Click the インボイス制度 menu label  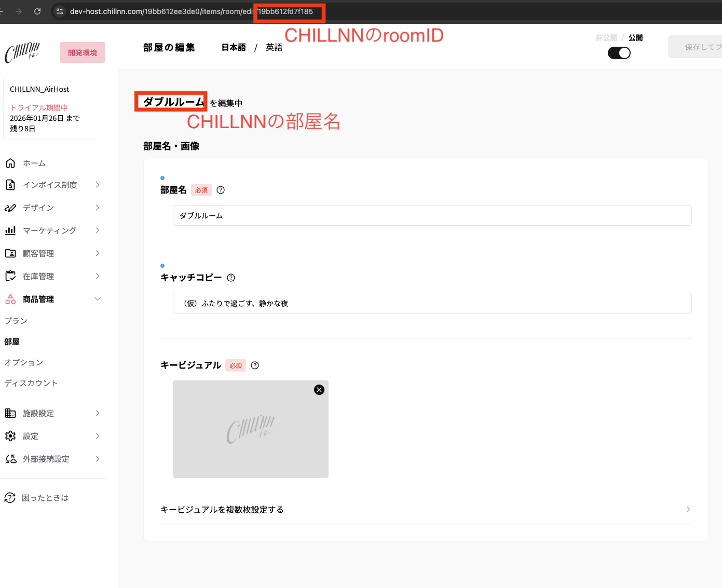point(50,185)
